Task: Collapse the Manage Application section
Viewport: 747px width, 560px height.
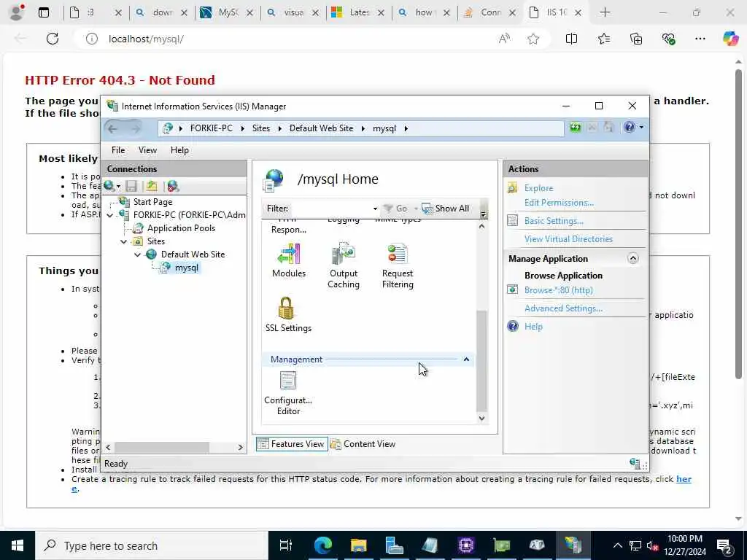Action: 632,259
